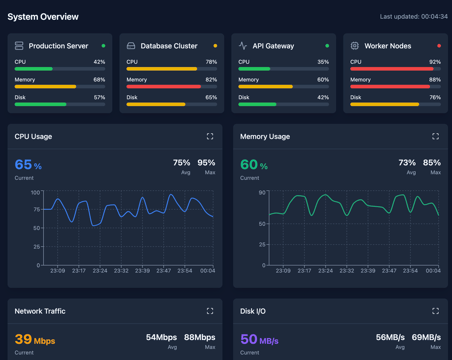Click the Production Server server-rack icon
This screenshot has width=452, height=360.
(x=19, y=46)
